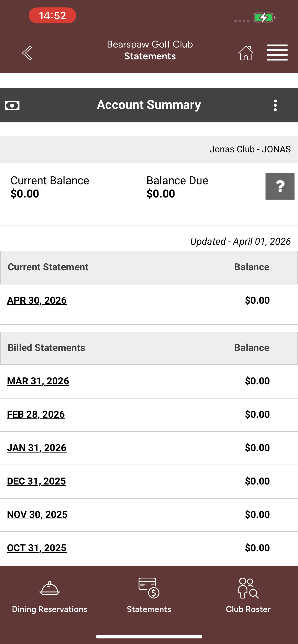Go to the home screen icon
Image resolution: width=298 pixels, height=644 pixels.
tap(246, 53)
